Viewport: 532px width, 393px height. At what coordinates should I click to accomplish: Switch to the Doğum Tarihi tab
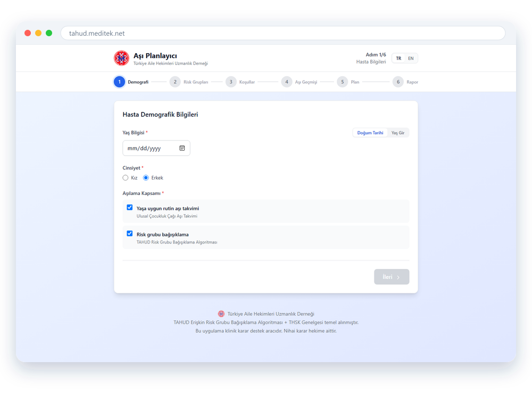pos(370,133)
